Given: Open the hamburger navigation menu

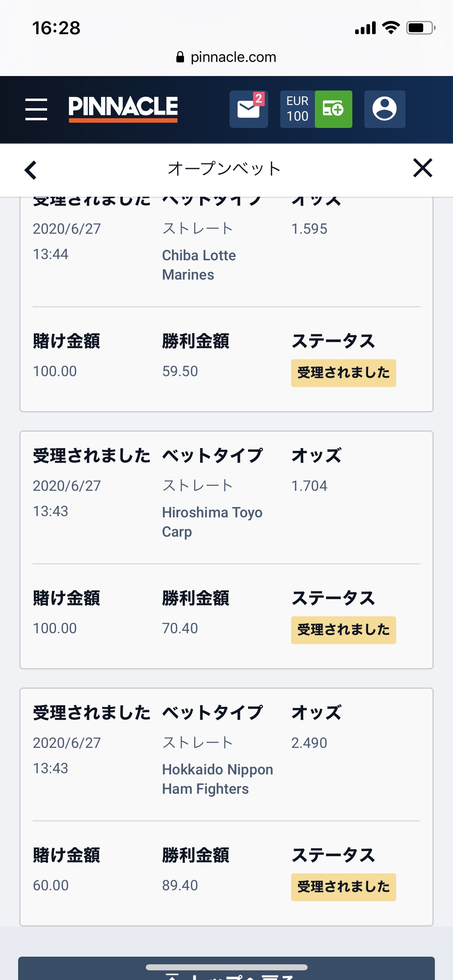Looking at the screenshot, I should pos(36,109).
